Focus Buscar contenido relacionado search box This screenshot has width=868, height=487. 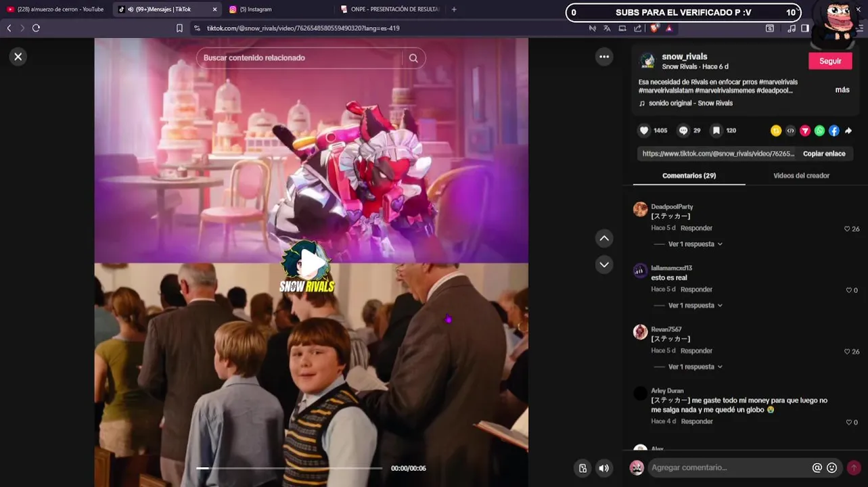click(x=301, y=58)
